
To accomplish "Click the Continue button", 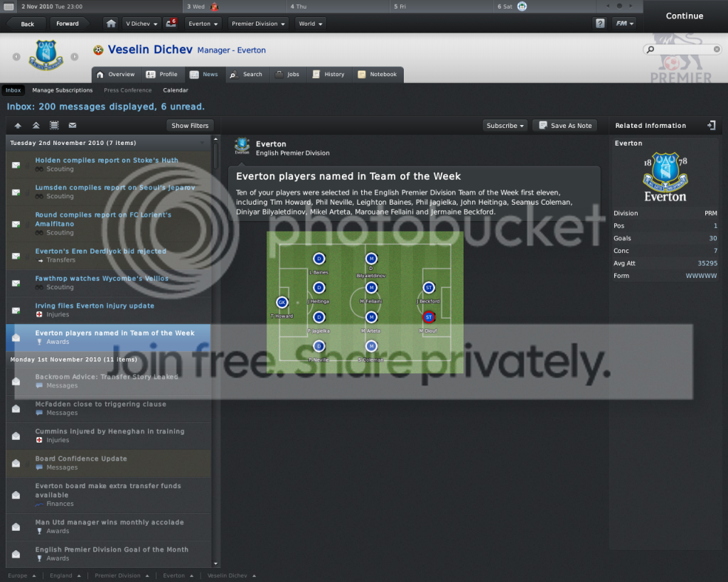I will (x=685, y=16).
